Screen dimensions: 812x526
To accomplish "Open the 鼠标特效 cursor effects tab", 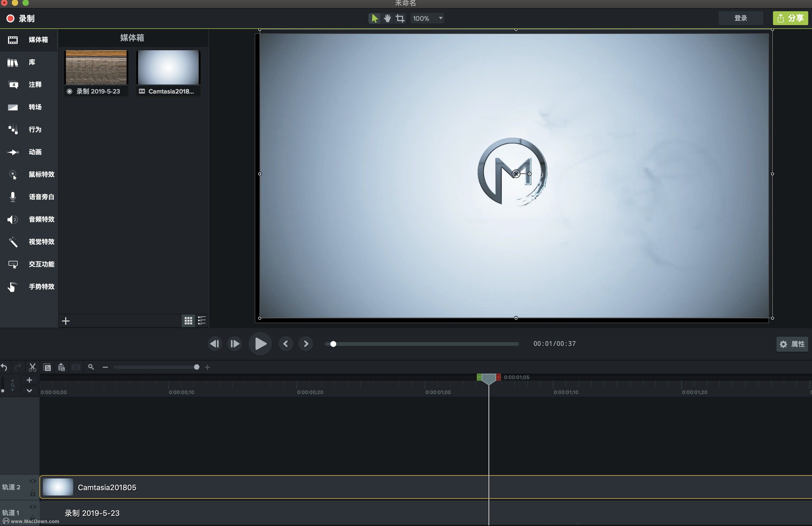I will point(29,174).
